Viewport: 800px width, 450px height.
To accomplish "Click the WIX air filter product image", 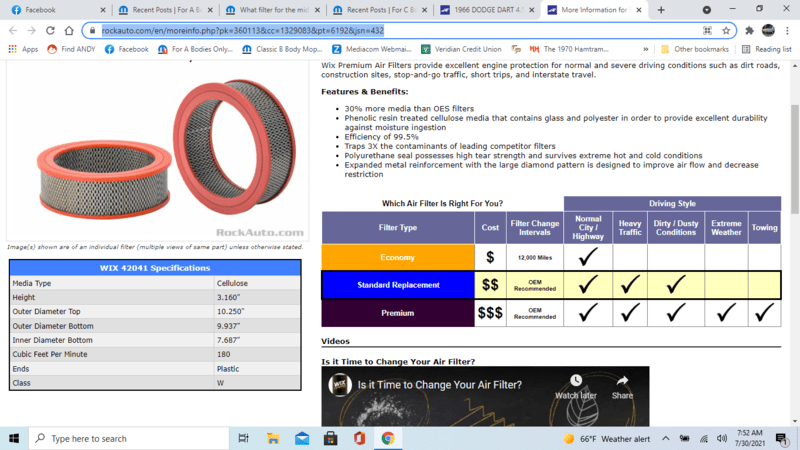I will tap(157, 151).
